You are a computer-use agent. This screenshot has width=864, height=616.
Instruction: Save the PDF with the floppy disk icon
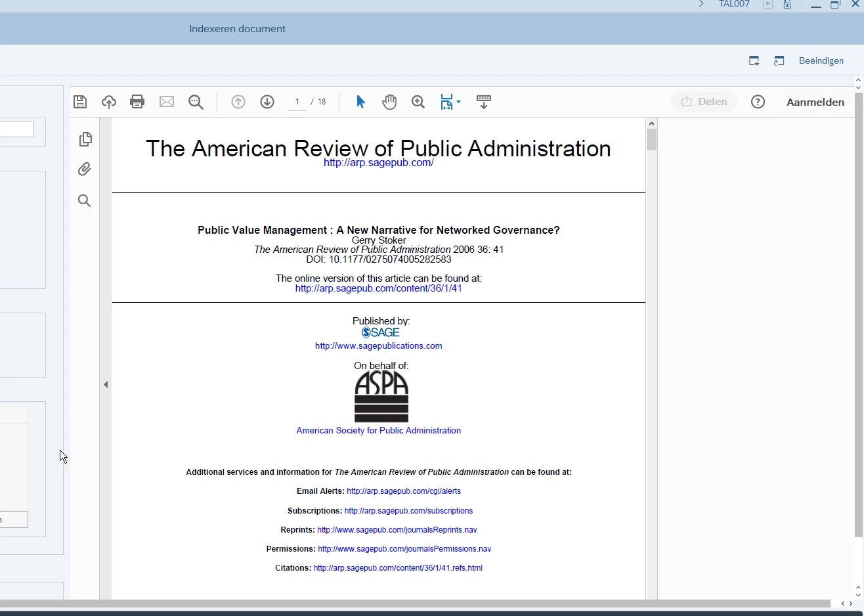[x=80, y=102]
